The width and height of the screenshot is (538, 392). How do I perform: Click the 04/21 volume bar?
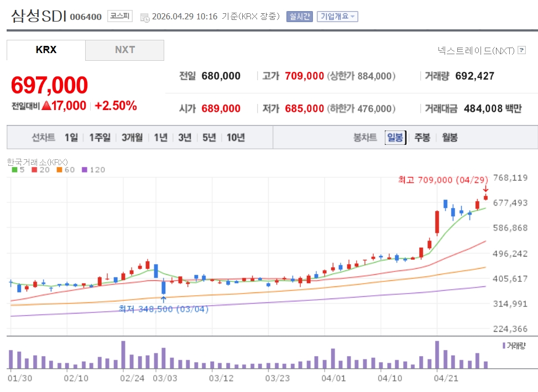[437, 355]
